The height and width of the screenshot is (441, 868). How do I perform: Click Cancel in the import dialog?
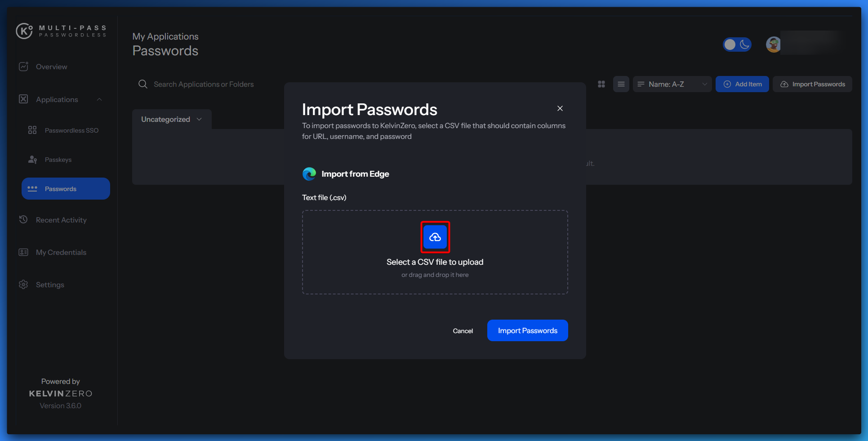tap(463, 331)
